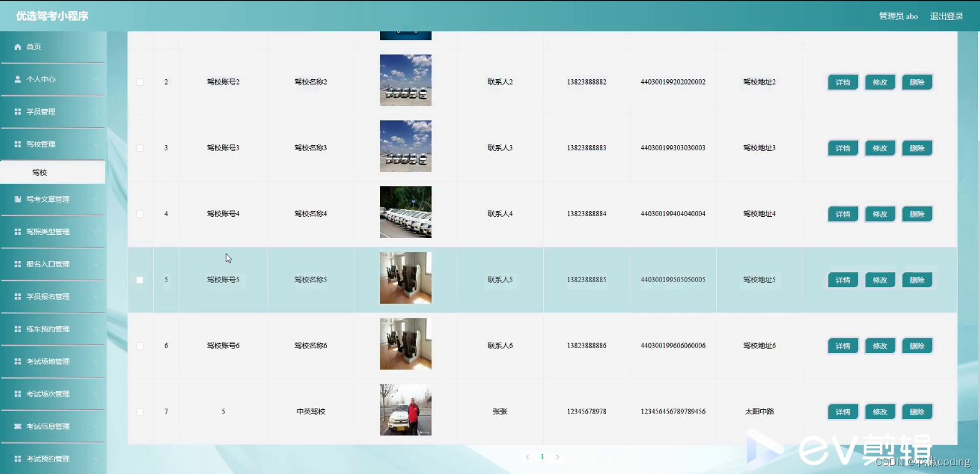Select checkbox for row 驾校账号2
This screenshot has height=474, width=980.
(x=140, y=82)
